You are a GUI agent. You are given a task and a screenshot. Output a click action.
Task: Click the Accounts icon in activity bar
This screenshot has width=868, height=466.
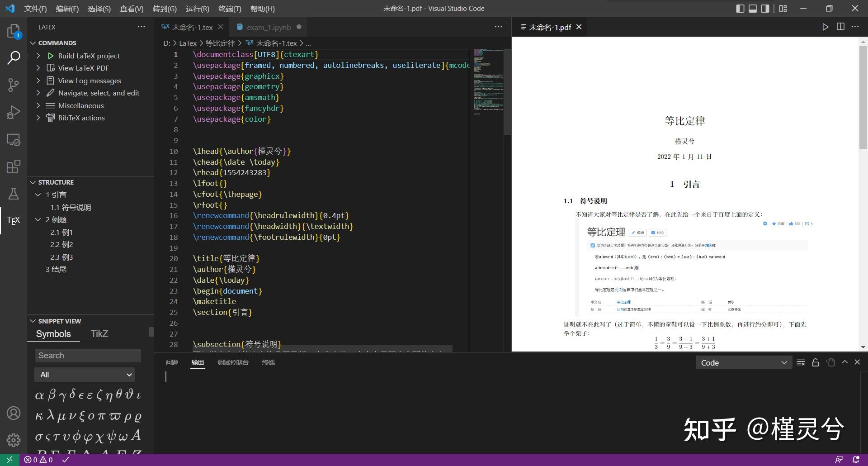[14, 413]
